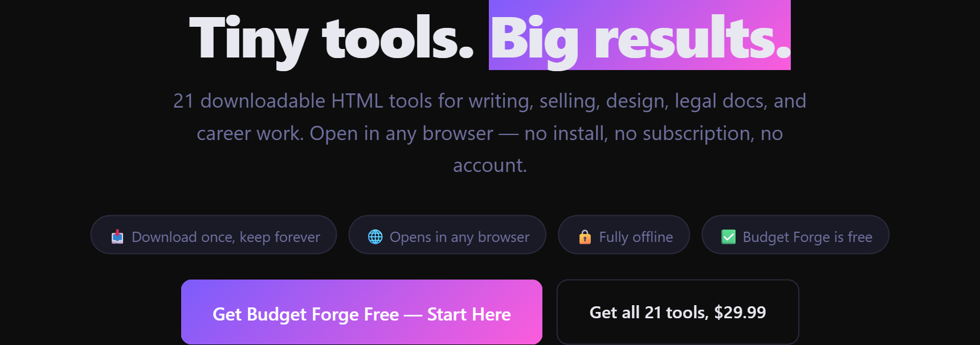Click the 'Get all 21 tools, $29.99' button

point(677,312)
